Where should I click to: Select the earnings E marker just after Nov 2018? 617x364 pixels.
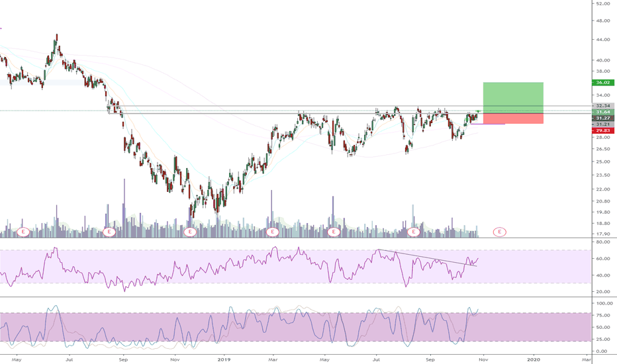(189, 232)
